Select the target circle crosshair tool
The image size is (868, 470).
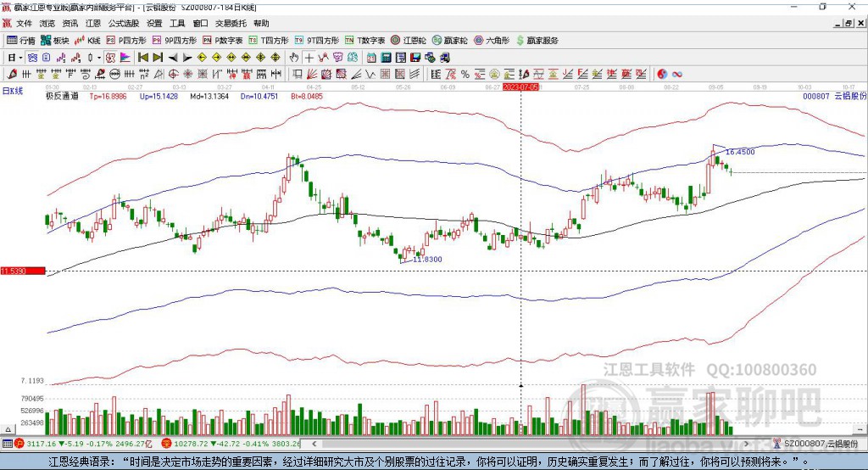click(x=173, y=75)
